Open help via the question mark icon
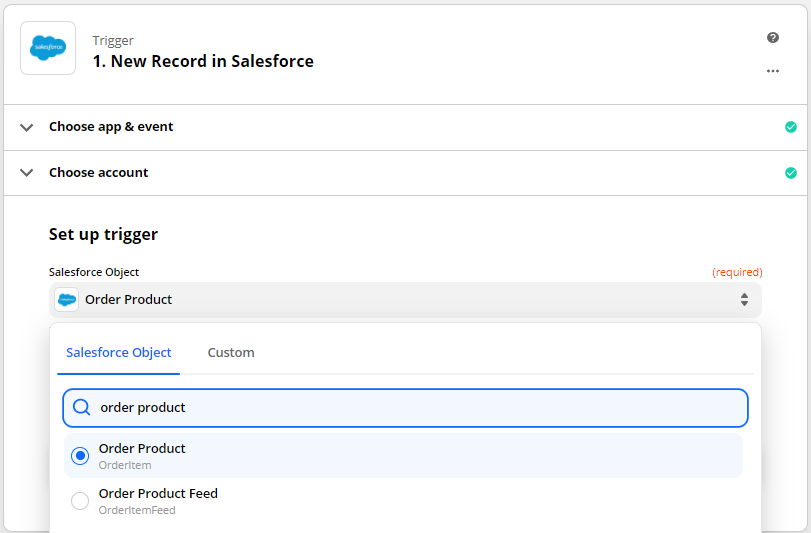Viewport: 811px width, 533px height. [772, 38]
